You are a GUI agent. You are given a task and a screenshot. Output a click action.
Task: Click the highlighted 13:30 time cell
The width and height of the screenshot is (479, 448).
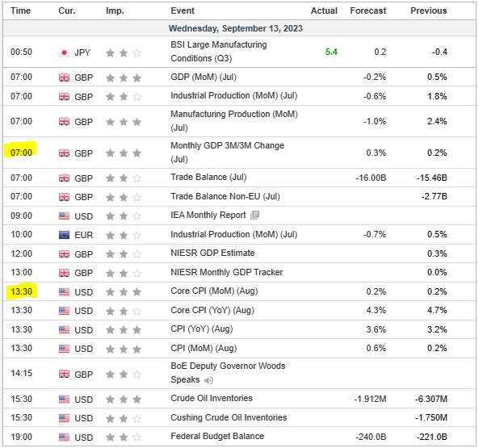(21, 291)
